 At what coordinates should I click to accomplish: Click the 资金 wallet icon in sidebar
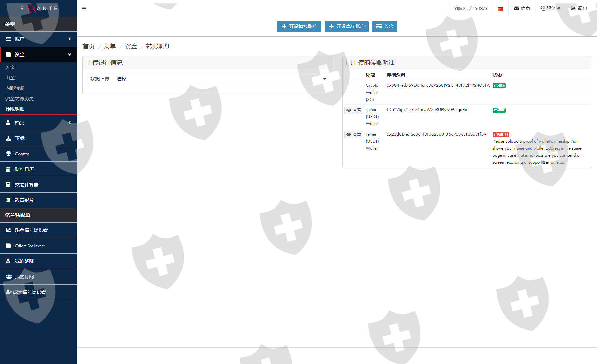(x=8, y=54)
